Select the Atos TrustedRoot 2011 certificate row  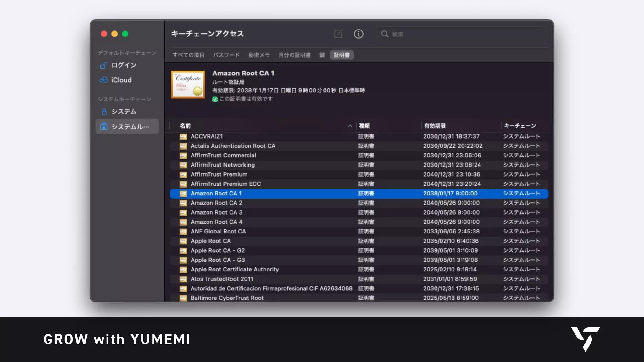click(221, 279)
